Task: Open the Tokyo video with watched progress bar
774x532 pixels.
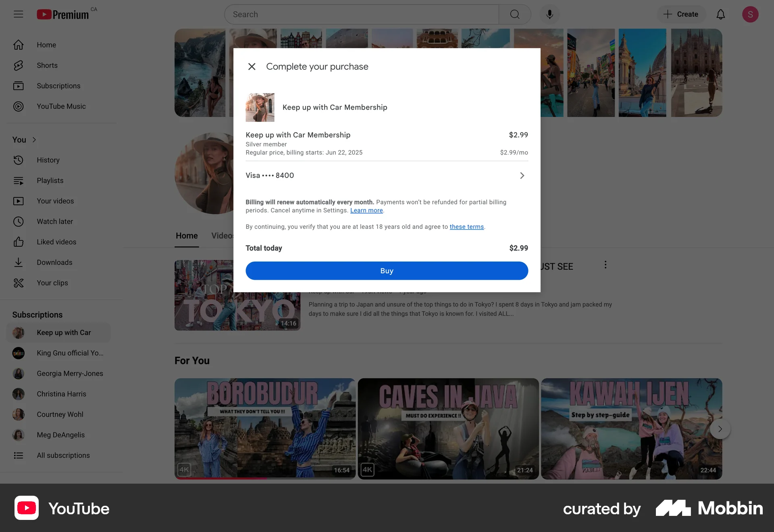Action: 237,295
